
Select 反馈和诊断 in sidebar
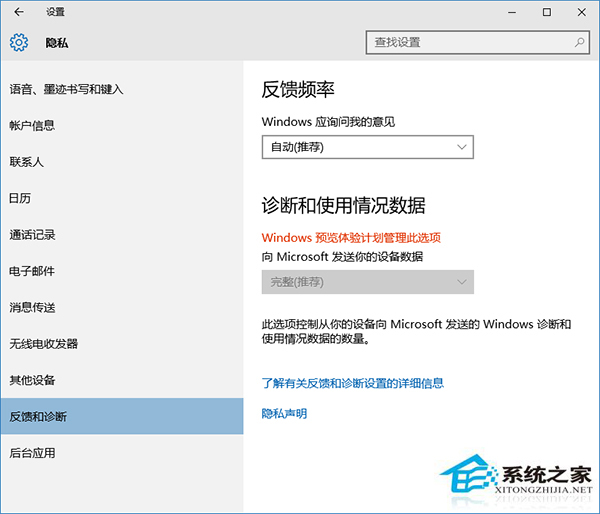pyautogui.click(x=122, y=416)
